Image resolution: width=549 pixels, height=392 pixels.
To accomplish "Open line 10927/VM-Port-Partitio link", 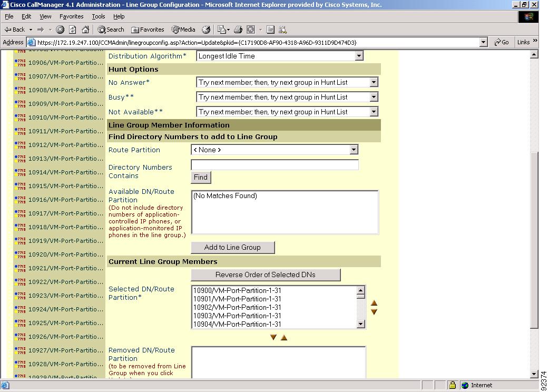I will pyautogui.click(x=66, y=350).
